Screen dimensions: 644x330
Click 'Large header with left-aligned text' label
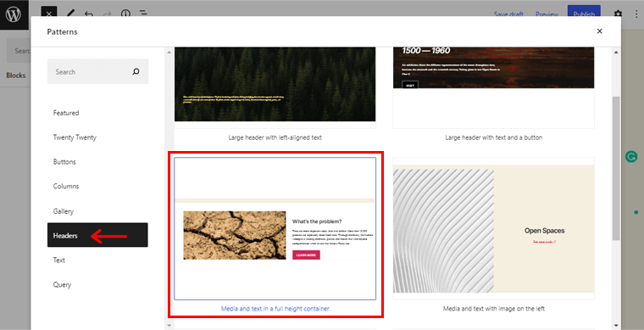pyautogui.click(x=275, y=137)
